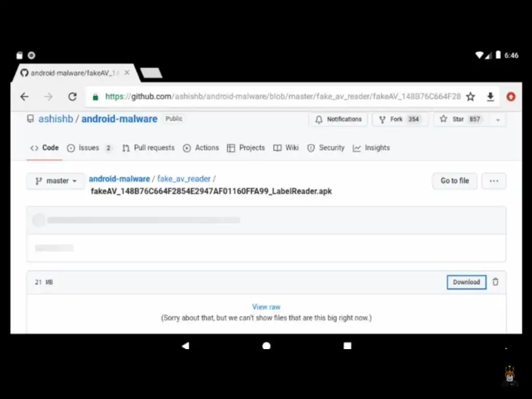Click the Go to file button
This screenshot has height=399, width=532.
455,181
